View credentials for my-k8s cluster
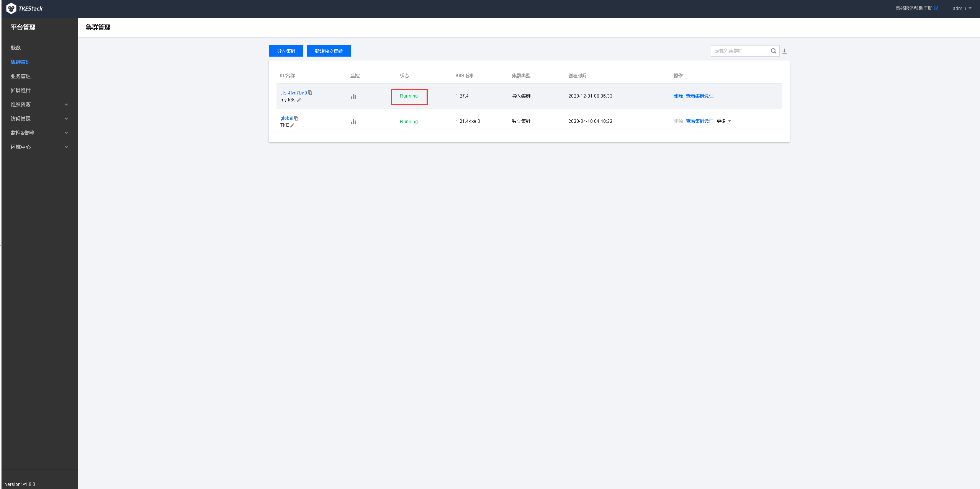980x489 pixels. pyautogui.click(x=699, y=96)
